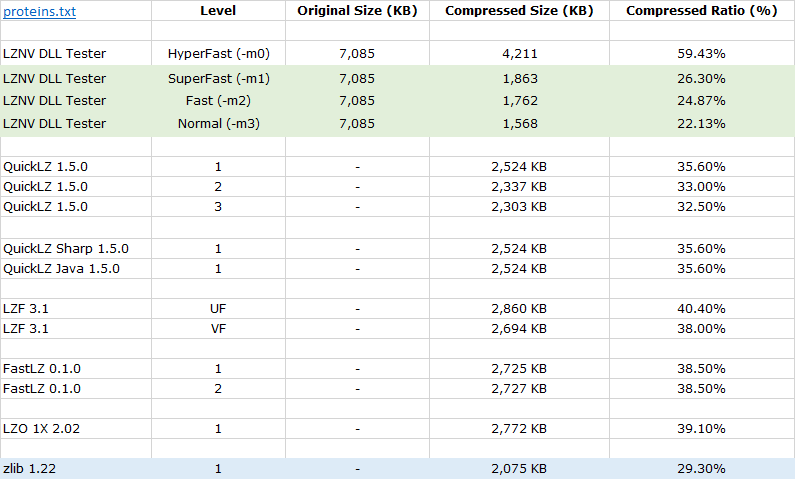Click the 35.60% cell in QuickLZ Sharp row

pyautogui.click(x=702, y=248)
